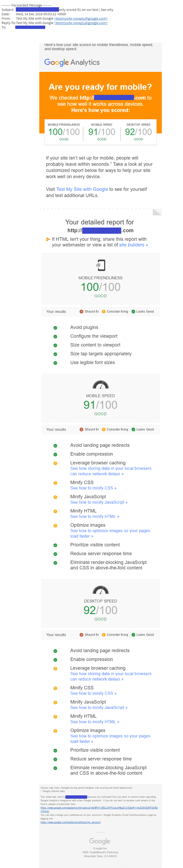Click orange warning icon beside Mobile Speed Leverage browser caching

[x=55, y=463]
